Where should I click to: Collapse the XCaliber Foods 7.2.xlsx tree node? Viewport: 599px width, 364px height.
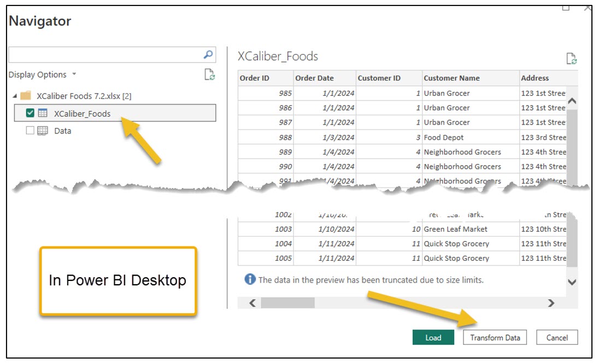click(15, 96)
